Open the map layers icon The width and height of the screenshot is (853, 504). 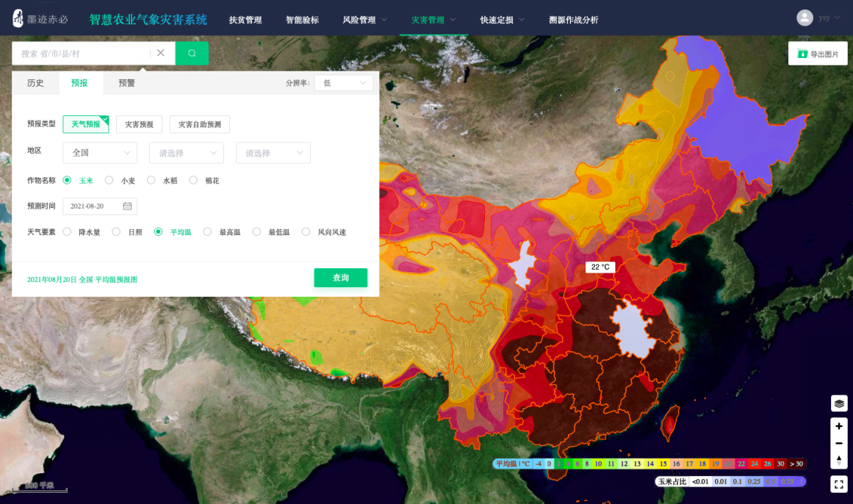click(839, 403)
